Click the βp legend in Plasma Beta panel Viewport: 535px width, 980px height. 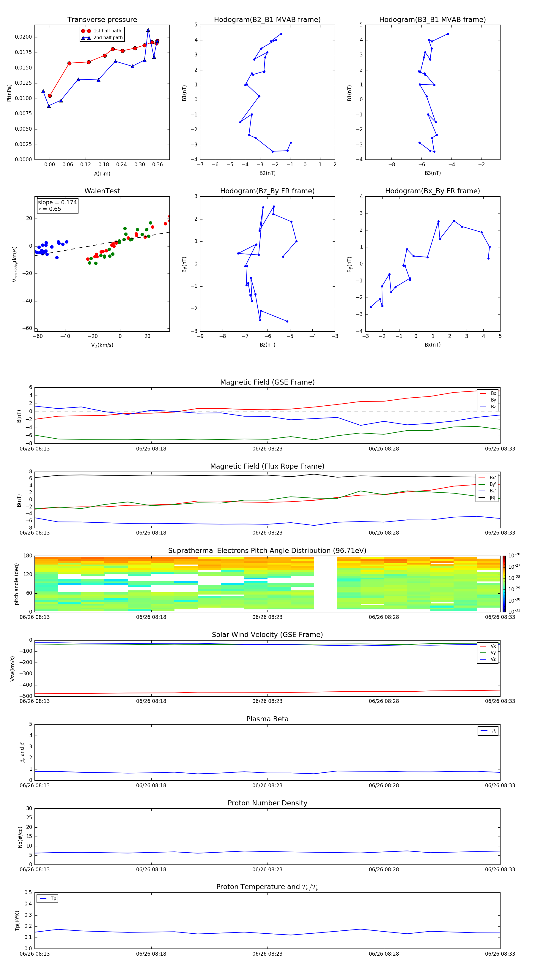pos(488,731)
